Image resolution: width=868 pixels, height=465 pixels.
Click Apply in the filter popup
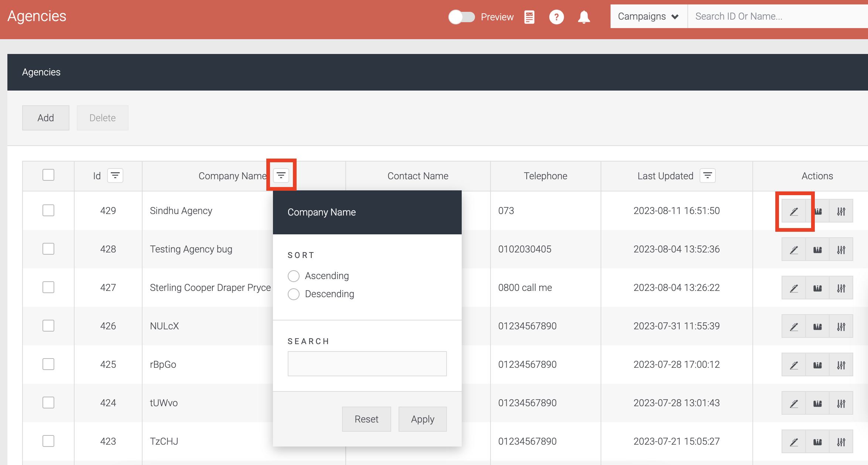pos(423,419)
